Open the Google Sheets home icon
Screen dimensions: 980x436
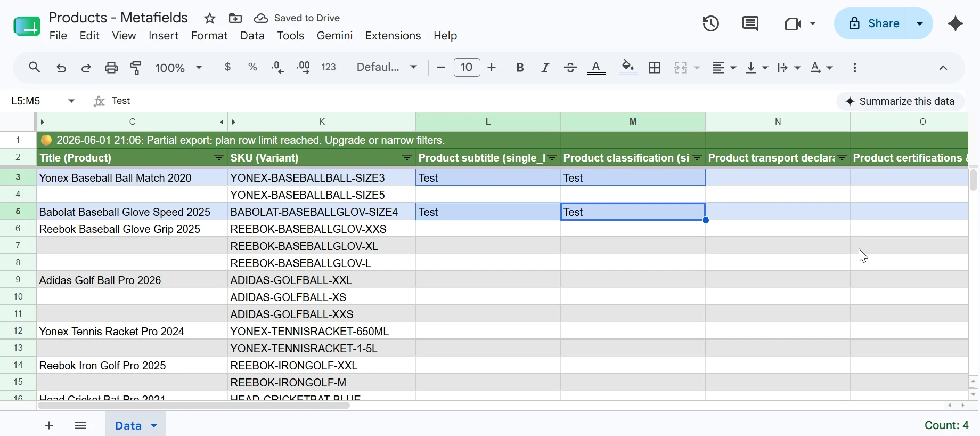tap(27, 26)
